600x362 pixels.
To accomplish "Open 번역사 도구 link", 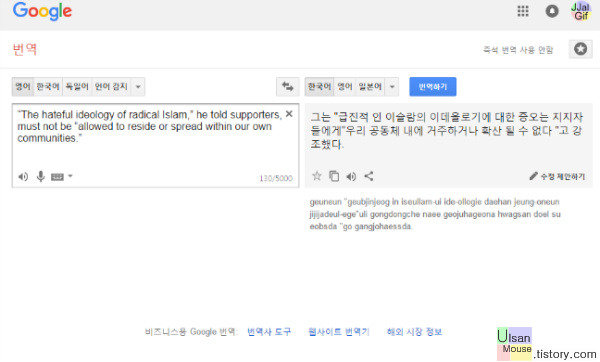I will point(269,331).
